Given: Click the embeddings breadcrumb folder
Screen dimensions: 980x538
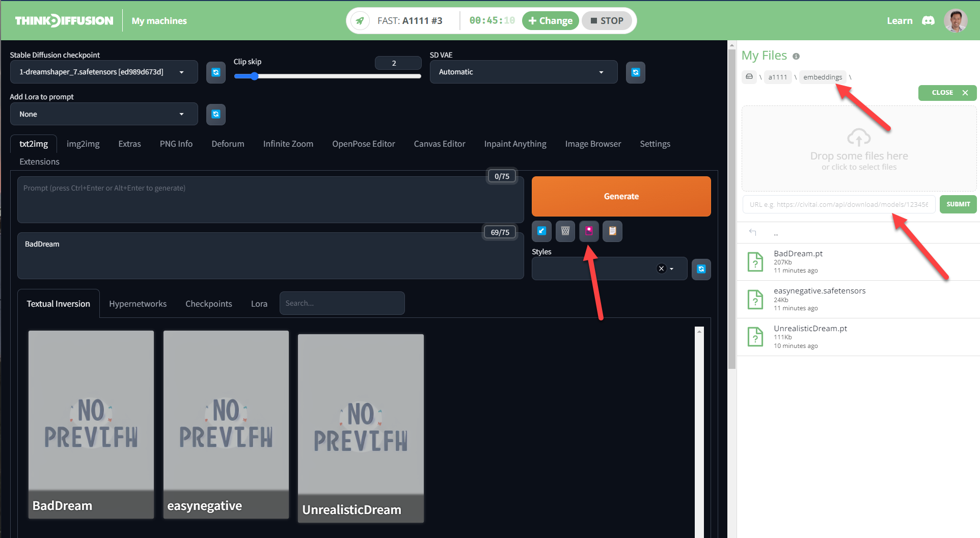Looking at the screenshot, I should tap(823, 77).
